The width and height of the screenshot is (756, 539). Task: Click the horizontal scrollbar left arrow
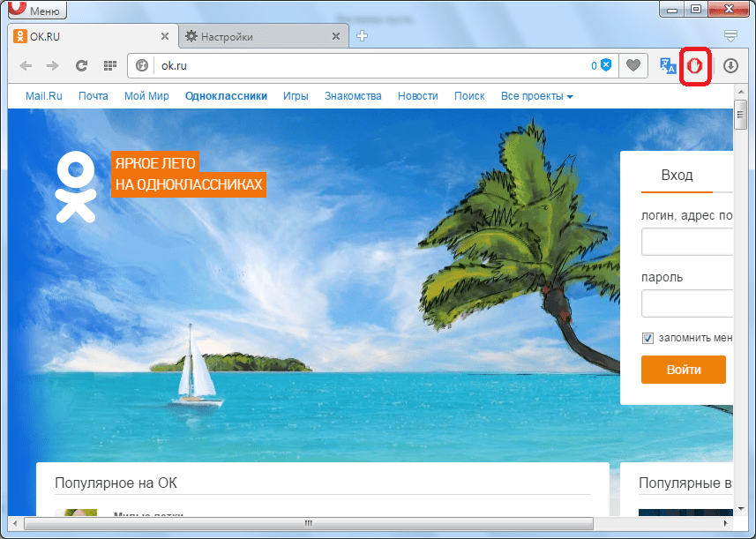tap(15, 523)
